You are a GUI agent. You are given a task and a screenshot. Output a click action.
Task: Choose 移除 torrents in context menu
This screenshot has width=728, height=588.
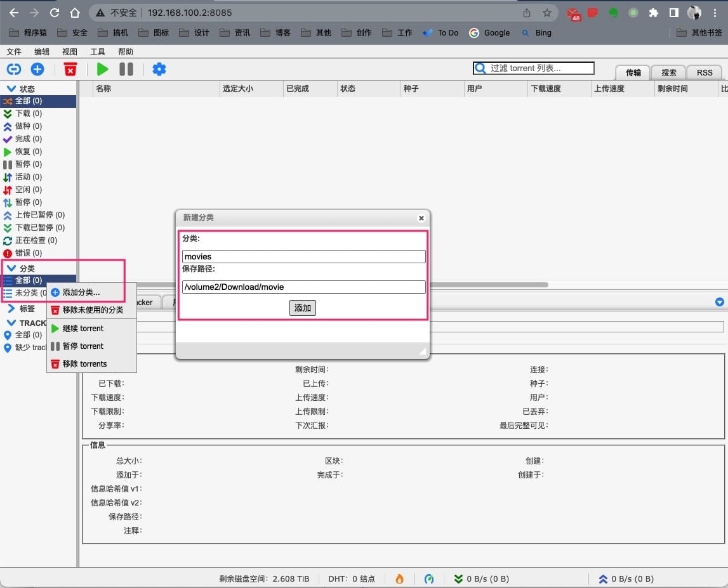click(x=91, y=364)
